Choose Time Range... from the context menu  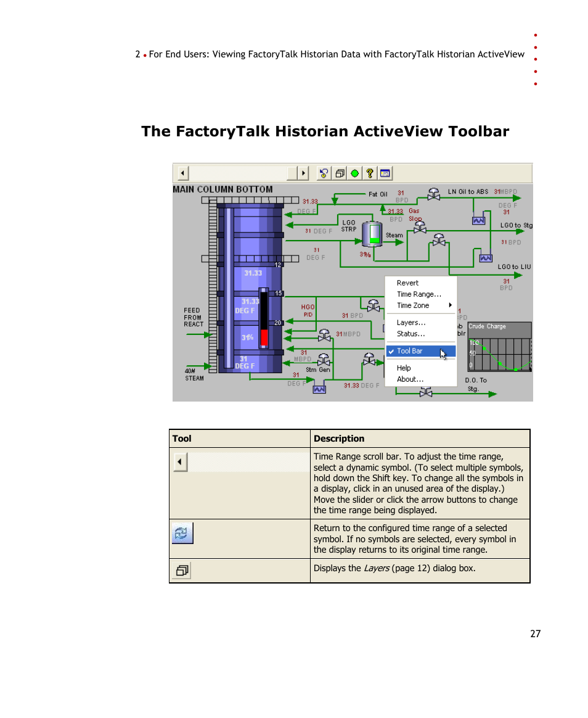coord(420,294)
